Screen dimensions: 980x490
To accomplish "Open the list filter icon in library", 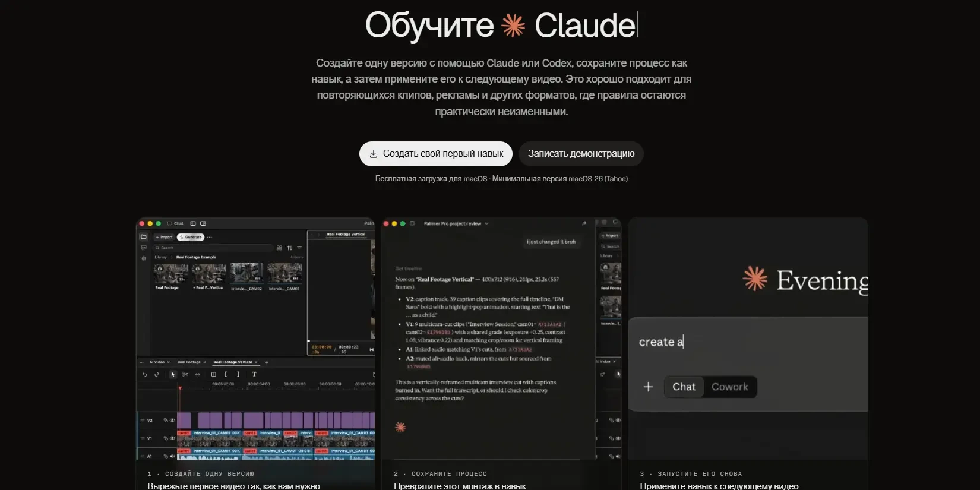I will (x=299, y=248).
